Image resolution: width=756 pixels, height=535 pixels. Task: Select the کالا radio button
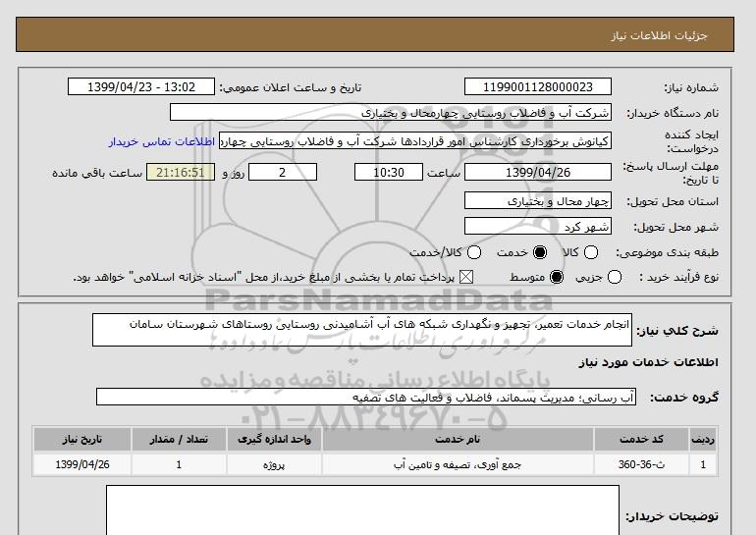pyautogui.click(x=591, y=252)
